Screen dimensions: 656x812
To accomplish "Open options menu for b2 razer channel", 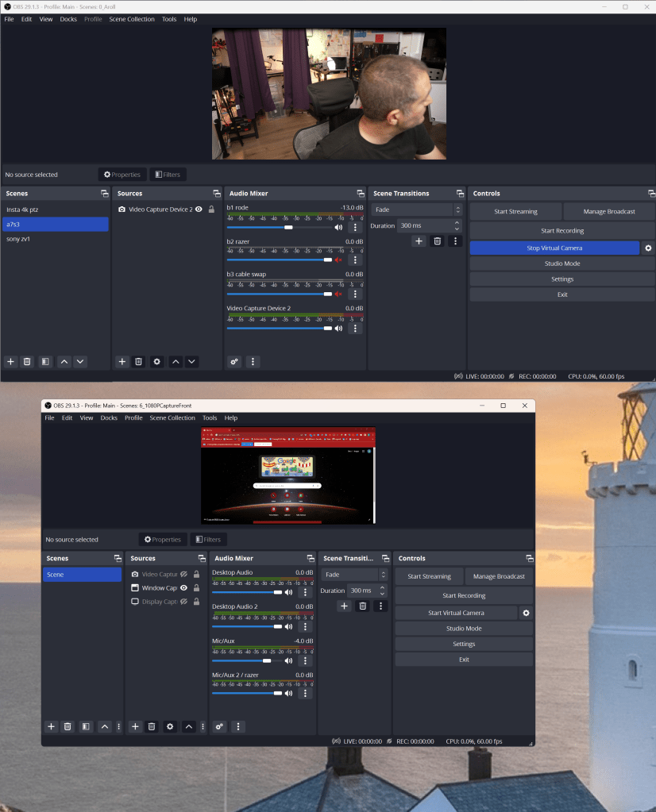I will (355, 260).
